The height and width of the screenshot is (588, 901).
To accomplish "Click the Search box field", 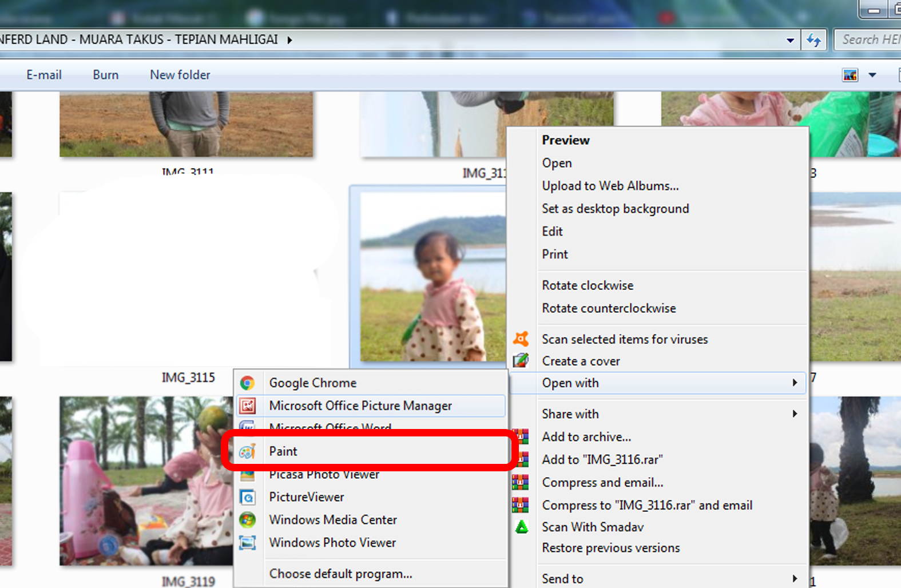I will [868, 40].
